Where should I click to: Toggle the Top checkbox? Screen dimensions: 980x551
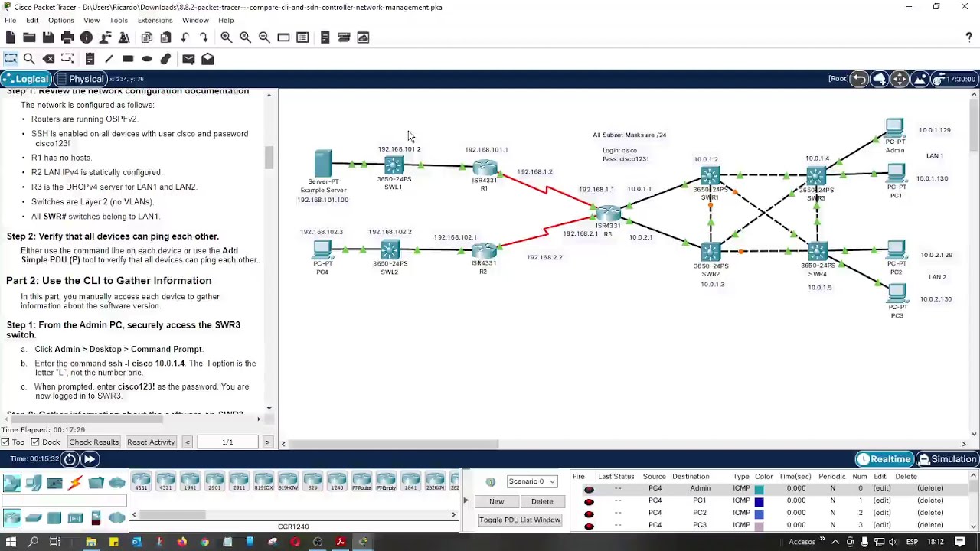coord(5,442)
